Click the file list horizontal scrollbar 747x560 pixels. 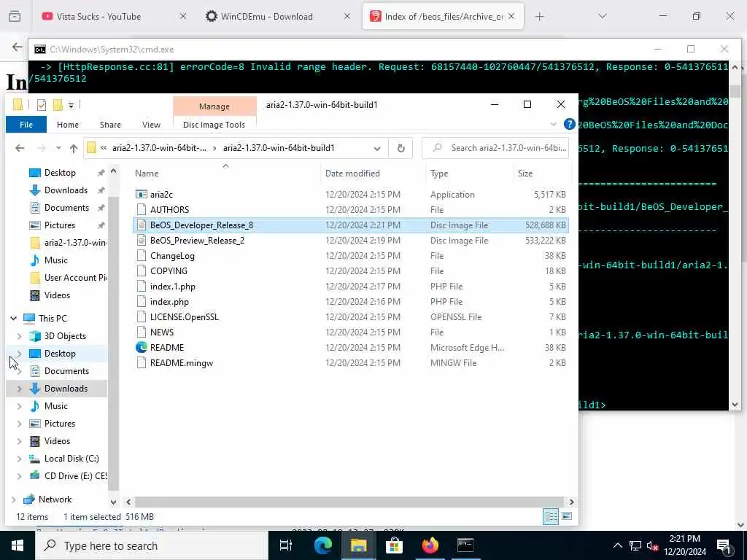pos(349,502)
